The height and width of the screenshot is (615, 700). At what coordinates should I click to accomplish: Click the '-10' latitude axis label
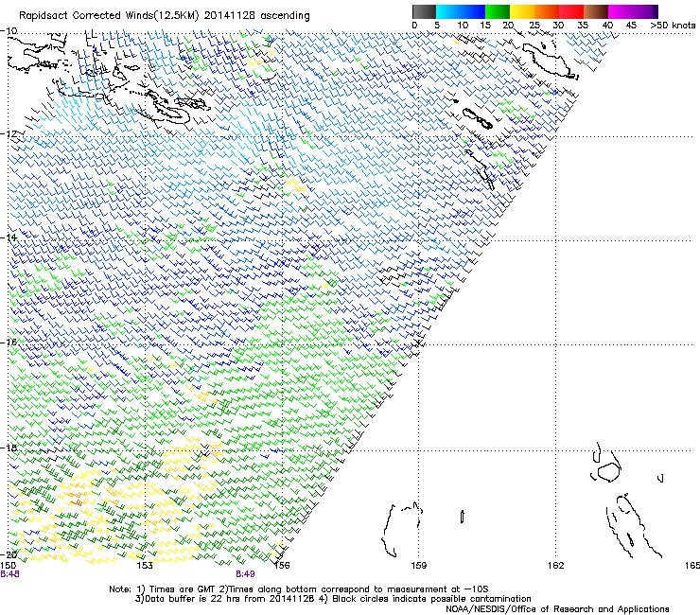click(9, 30)
